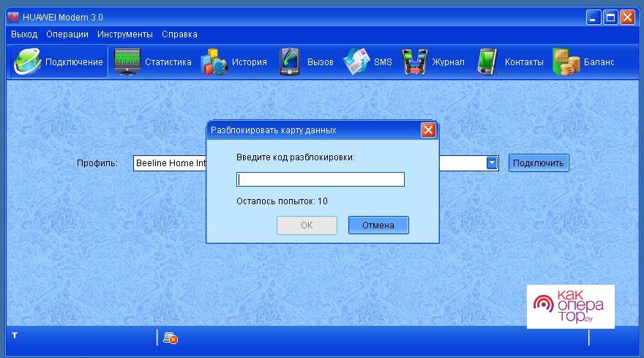
Task: Click the Подключить button
Action: (539, 163)
